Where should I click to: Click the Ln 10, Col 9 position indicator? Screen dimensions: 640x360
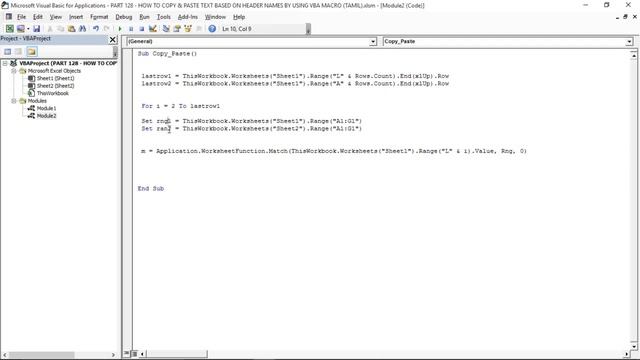click(x=237, y=29)
